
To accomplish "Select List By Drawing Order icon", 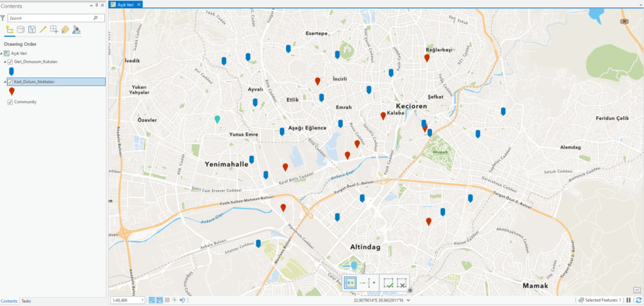I will click(x=10, y=30).
